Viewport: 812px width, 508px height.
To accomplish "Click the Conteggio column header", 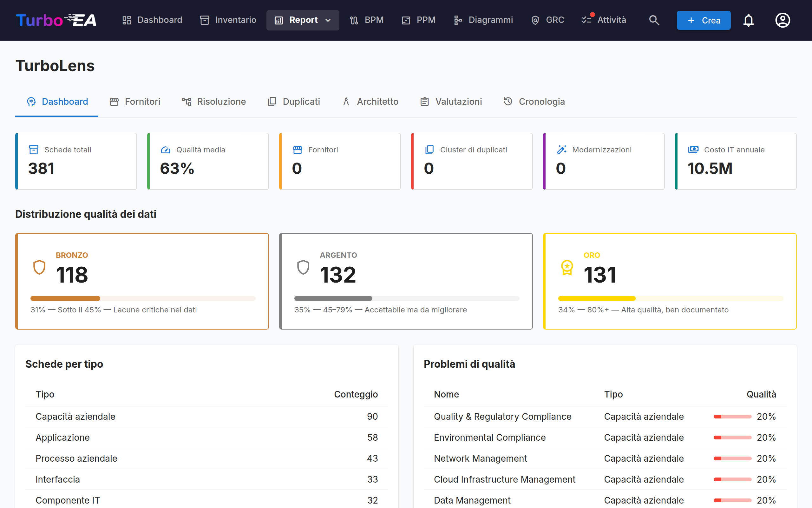I will click(x=356, y=394).
